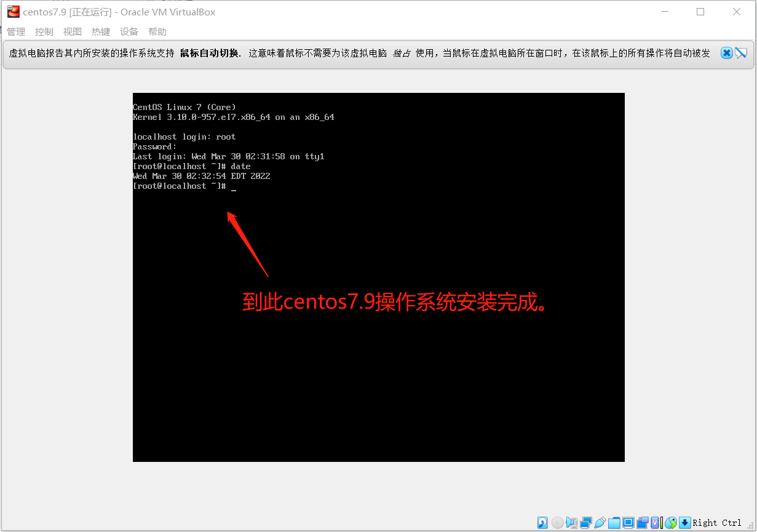This screenshot has width=757, height=532.
Task: Open the 管理 menu
Action: [16, 32]
